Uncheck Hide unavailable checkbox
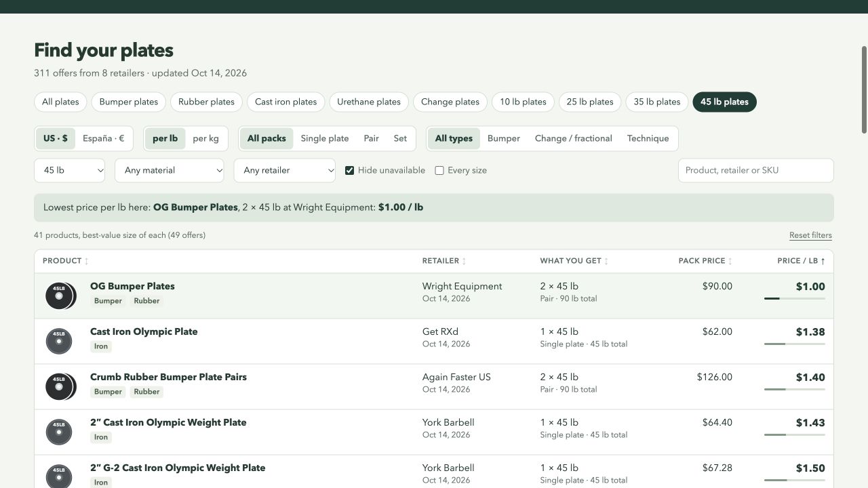Viewport: 868px width, 488px height. [x=350, y=170]
